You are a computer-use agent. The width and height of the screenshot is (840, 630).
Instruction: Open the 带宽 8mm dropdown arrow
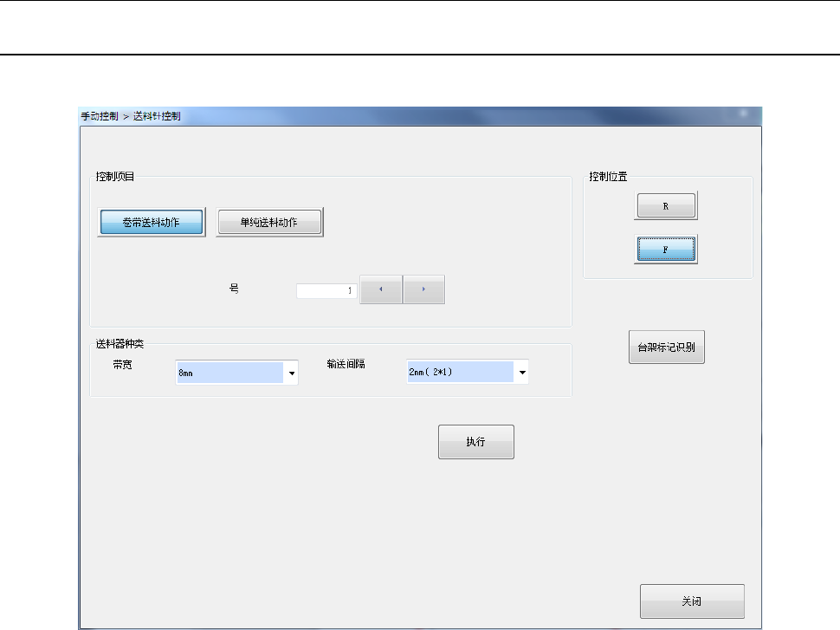coord(292,373)
